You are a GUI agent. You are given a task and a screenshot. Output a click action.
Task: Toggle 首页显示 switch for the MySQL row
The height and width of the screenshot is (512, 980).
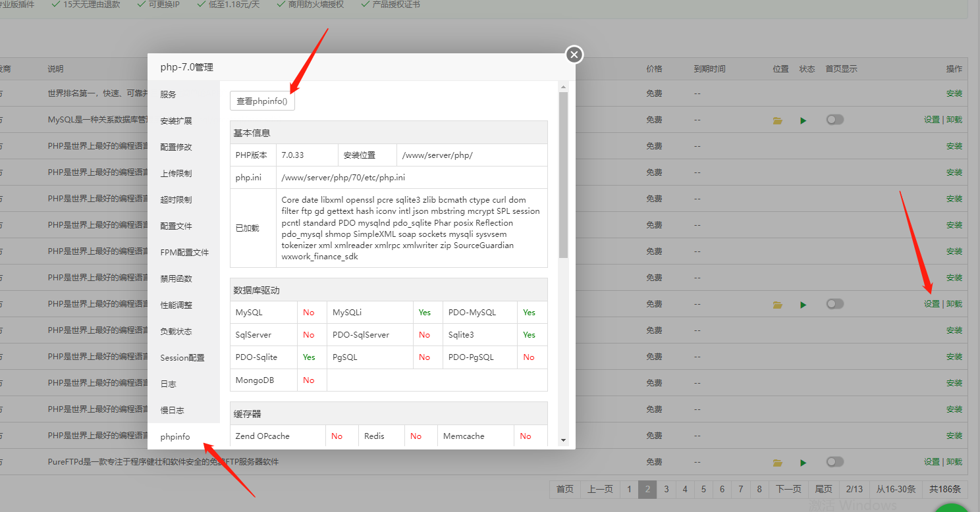tap(835, 120)
